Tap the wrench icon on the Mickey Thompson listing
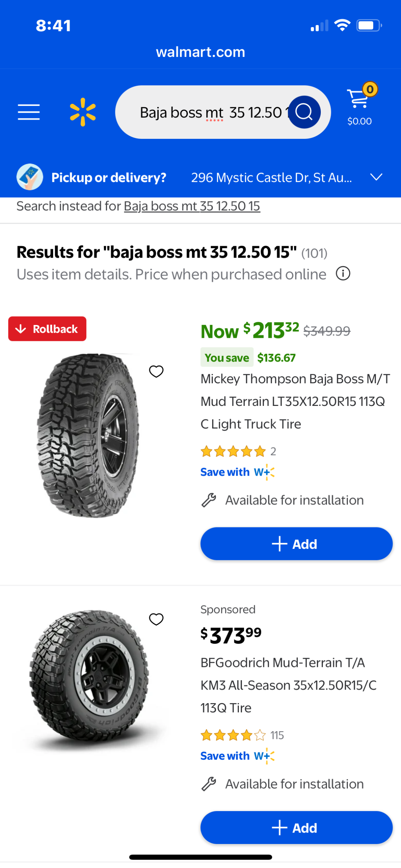 [x=209, y=500]
